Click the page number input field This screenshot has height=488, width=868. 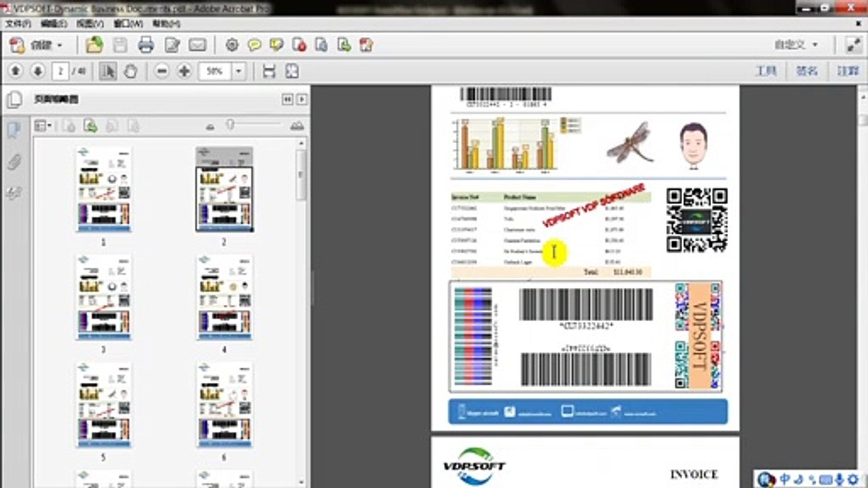pos(61,71)
